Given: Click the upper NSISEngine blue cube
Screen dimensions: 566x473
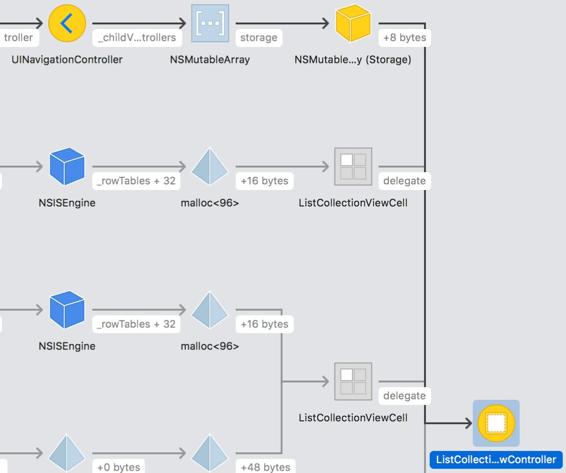Looking at the screenshot, I should (x=67, y=166).
